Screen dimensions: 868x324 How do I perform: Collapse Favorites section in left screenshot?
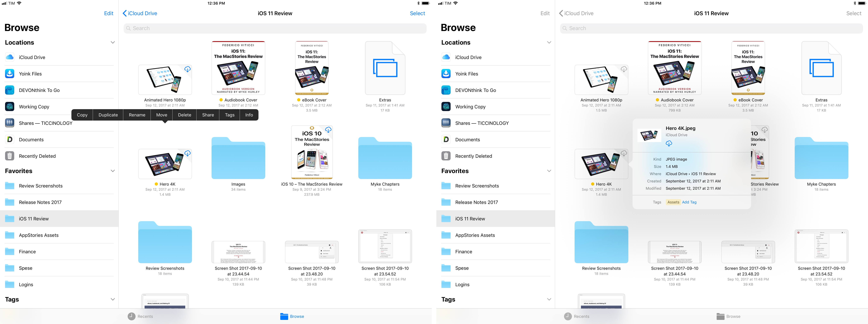click(112, 171)
